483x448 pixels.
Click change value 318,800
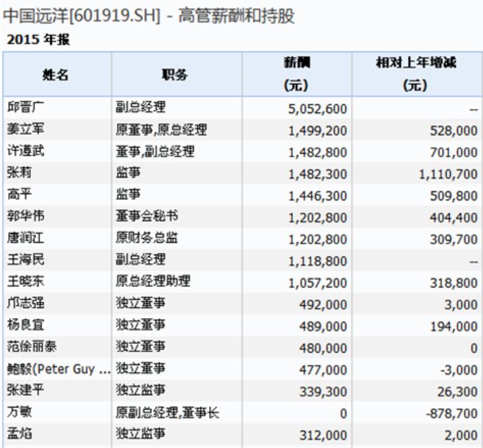pyautogui.click(x=454, y=283)
